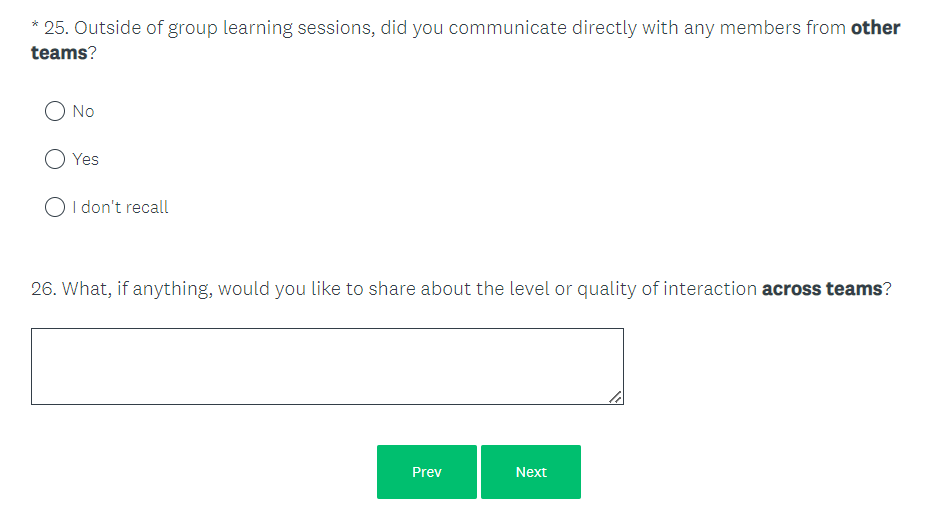Continue with the Next button
The height and width of the screenshot is (516, 933).
[x=531, y=472]
